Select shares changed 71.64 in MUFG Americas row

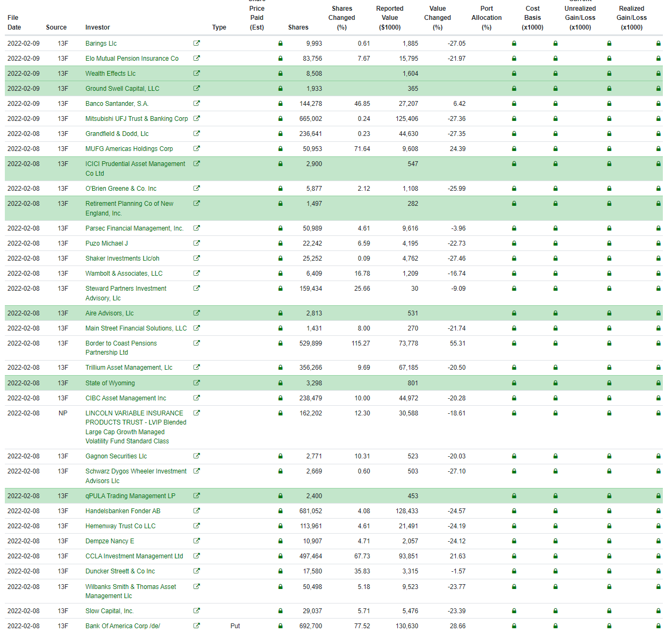coord(362,149)
